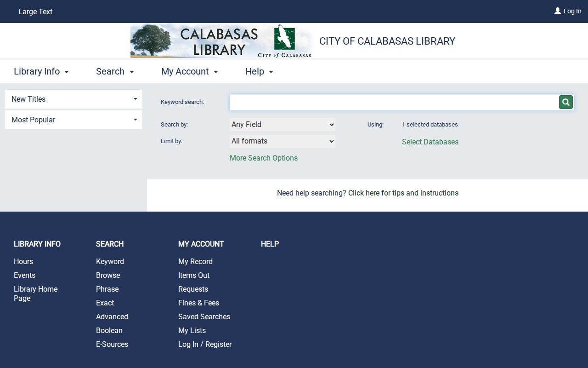Click the Calabasas Library logo banner
588x368 pixels.
coord(221,41)
